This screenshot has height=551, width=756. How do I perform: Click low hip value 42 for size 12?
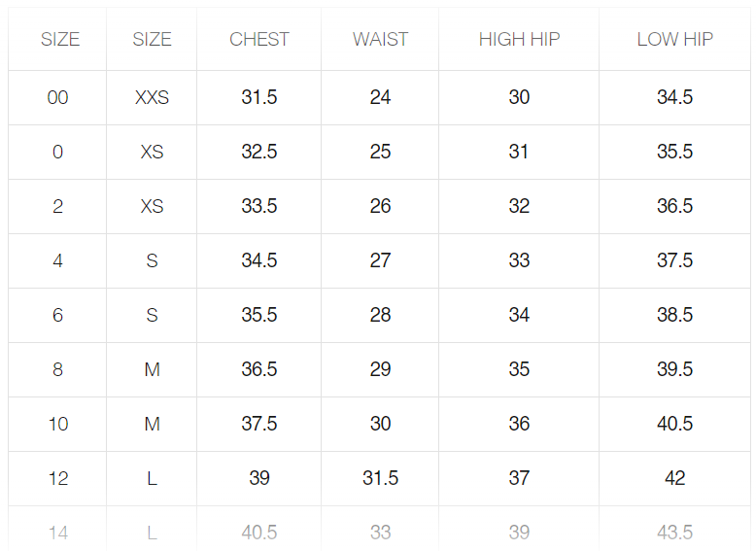click(674, 479)
